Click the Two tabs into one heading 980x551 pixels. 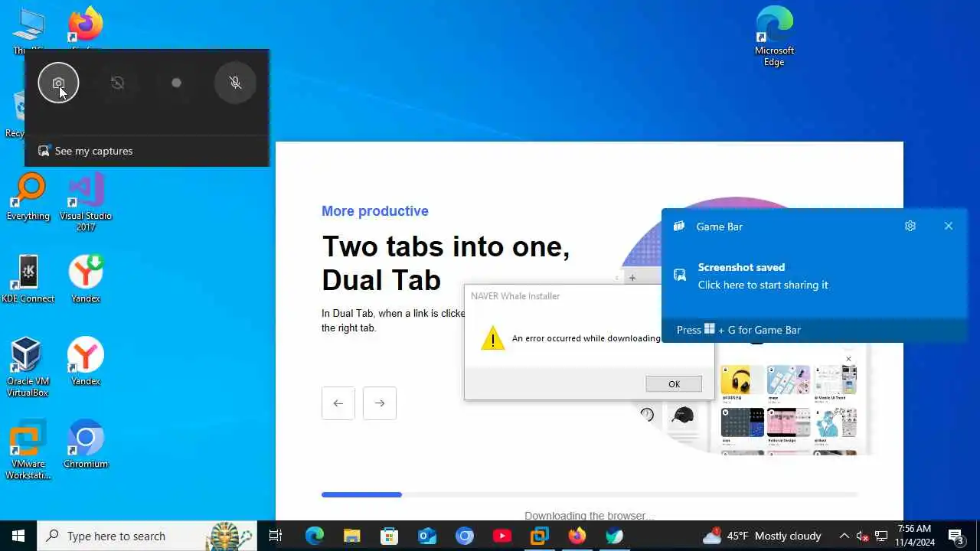point(446,262)
